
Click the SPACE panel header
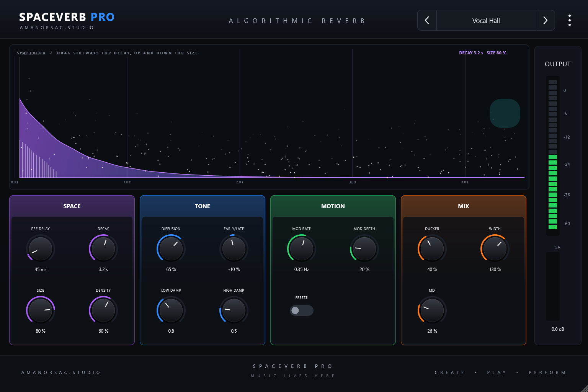tap(72, 206)
